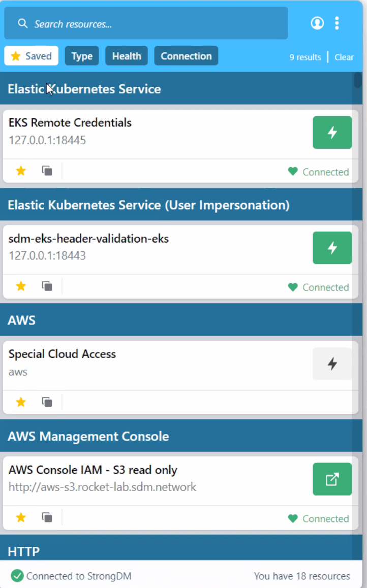The width and height of the screenshot is (367, 588).
Task: Click the search magnifier icon
Action: (22, 24)
